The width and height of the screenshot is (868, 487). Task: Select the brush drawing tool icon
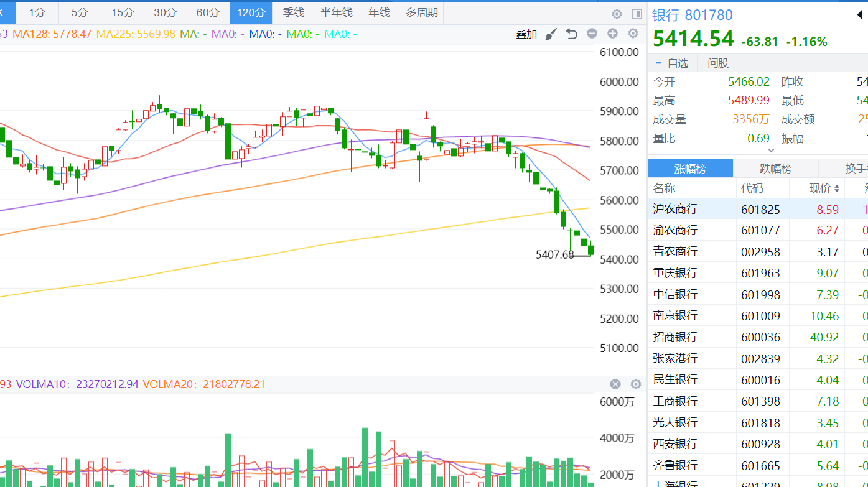point(551,34)
